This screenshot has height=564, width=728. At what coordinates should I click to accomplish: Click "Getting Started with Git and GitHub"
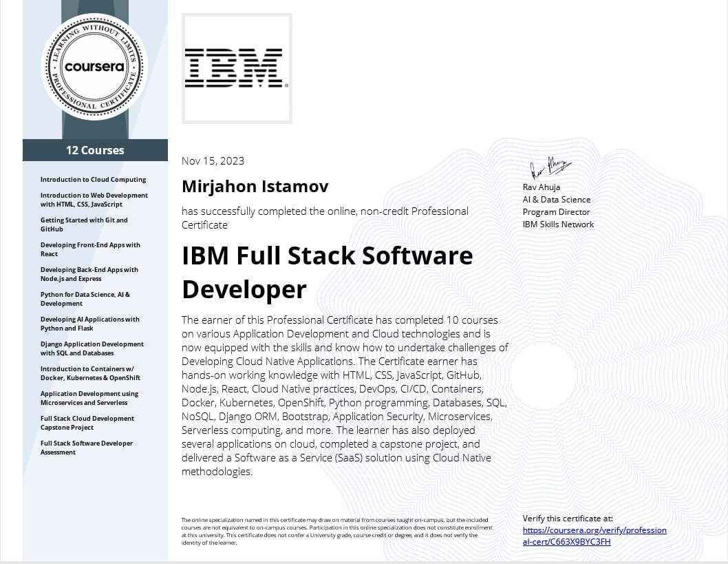[84, 224]
